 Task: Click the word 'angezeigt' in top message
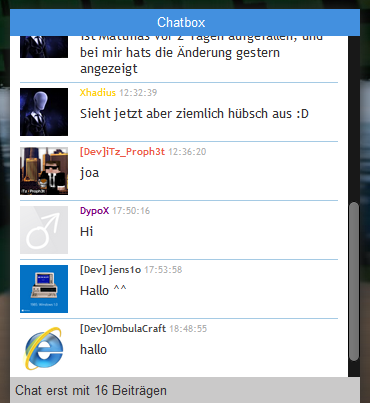coord(109,69)
